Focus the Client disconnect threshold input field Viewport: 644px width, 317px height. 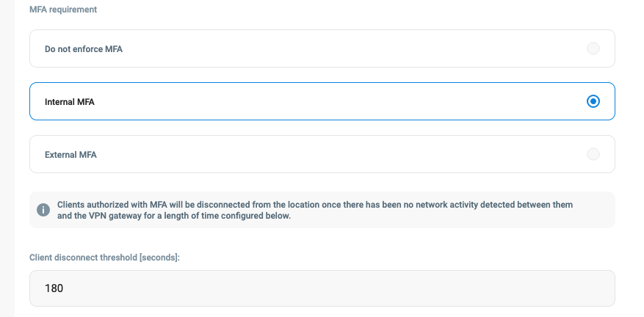(322, 288)
